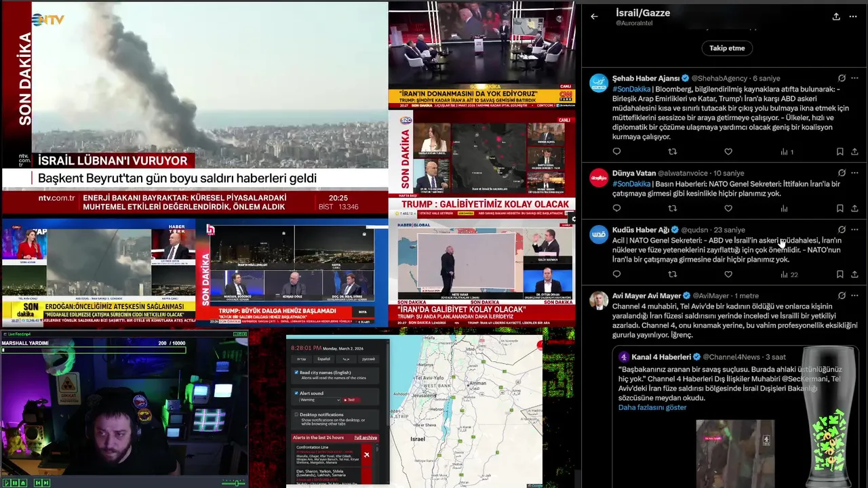Toggle Read city names (English) checkbox
This screenshot has width=868, height=488.
[296, 372]
